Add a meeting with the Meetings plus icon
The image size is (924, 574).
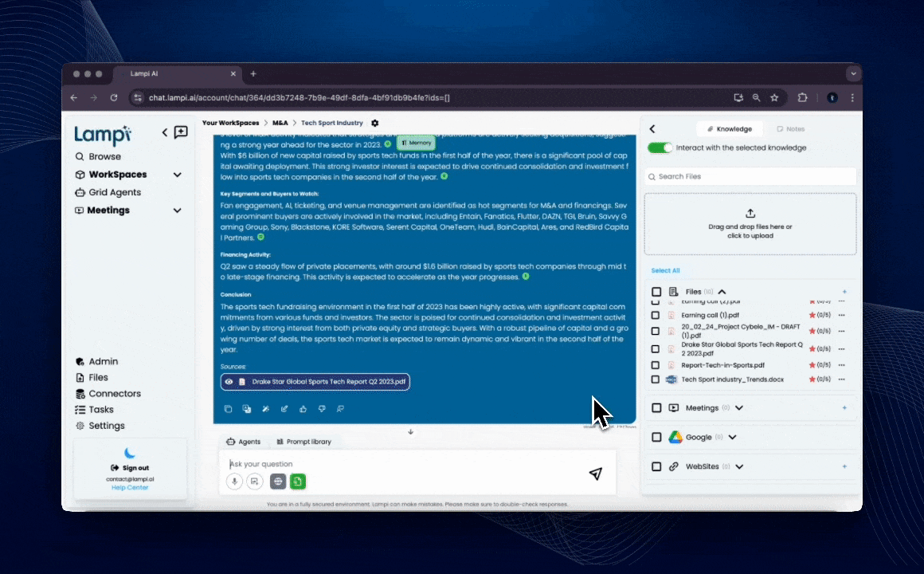click(844, 407)
